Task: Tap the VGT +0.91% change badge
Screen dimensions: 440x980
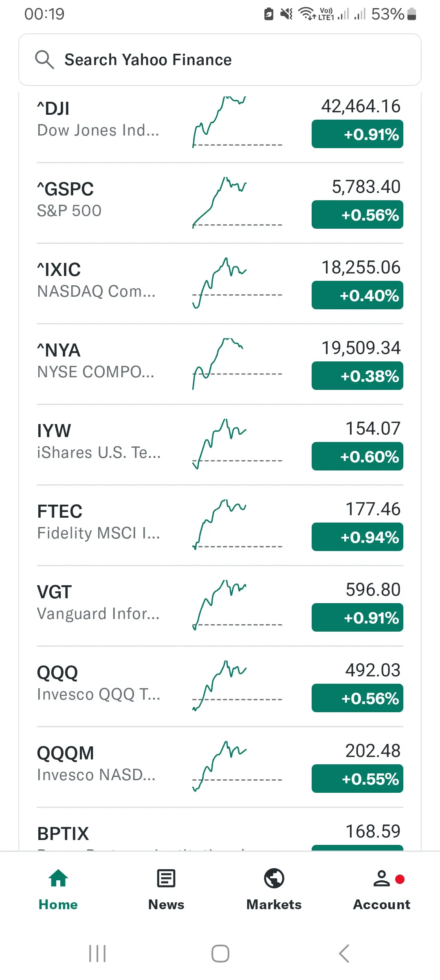Action: (x=357, y=617)
